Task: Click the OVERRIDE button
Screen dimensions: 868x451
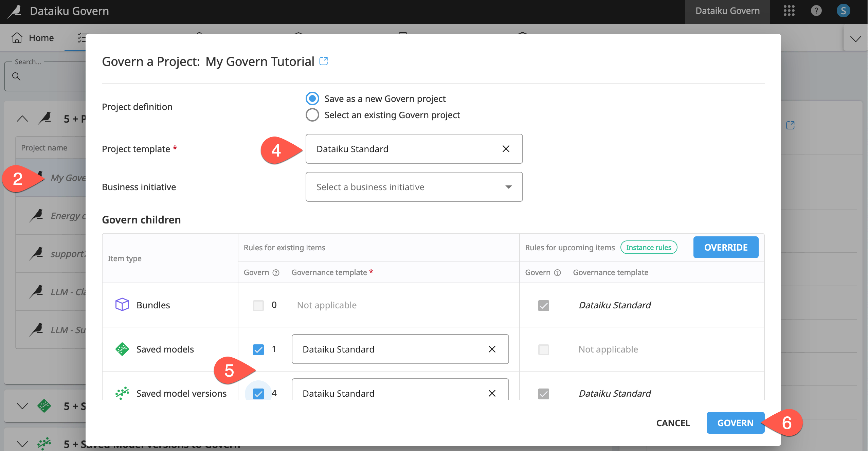Action: pyautogui.click(x=726, y=247)
